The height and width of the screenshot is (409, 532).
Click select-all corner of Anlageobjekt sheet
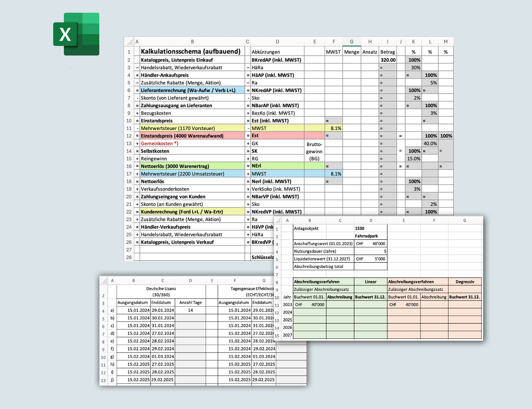click(278, 220)
